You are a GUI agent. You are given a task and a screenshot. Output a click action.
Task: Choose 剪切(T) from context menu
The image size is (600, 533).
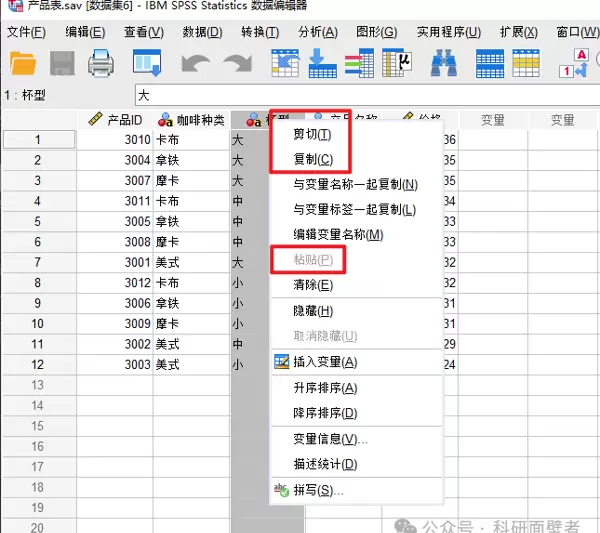[312, 134]
